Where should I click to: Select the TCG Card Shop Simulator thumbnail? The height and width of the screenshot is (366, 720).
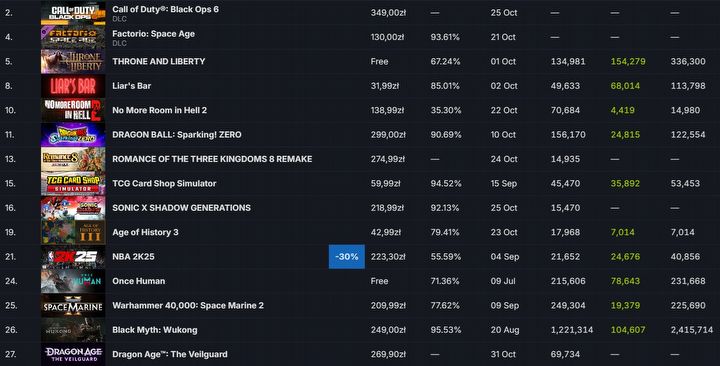73,183
